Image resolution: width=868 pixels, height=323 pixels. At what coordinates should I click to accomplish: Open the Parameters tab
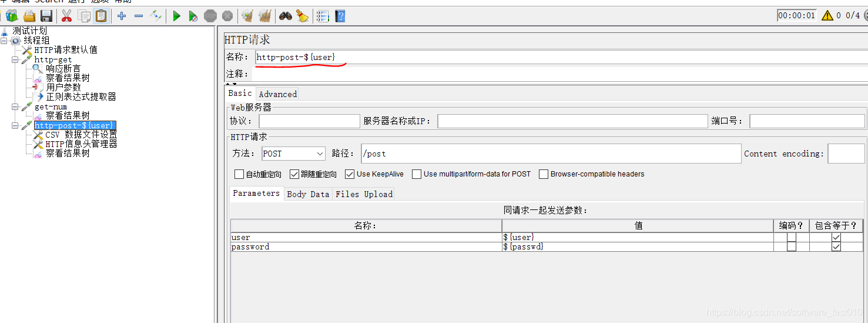[257, 194]
